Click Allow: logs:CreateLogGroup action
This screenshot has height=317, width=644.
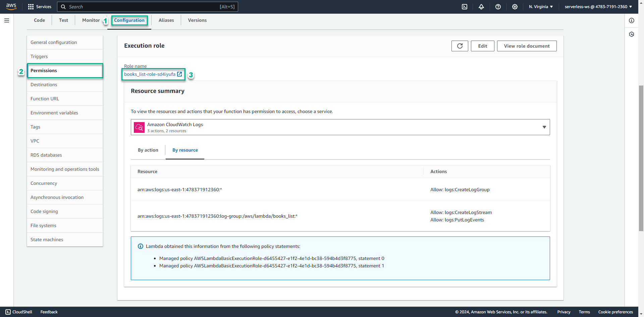(x=460, y=190)
